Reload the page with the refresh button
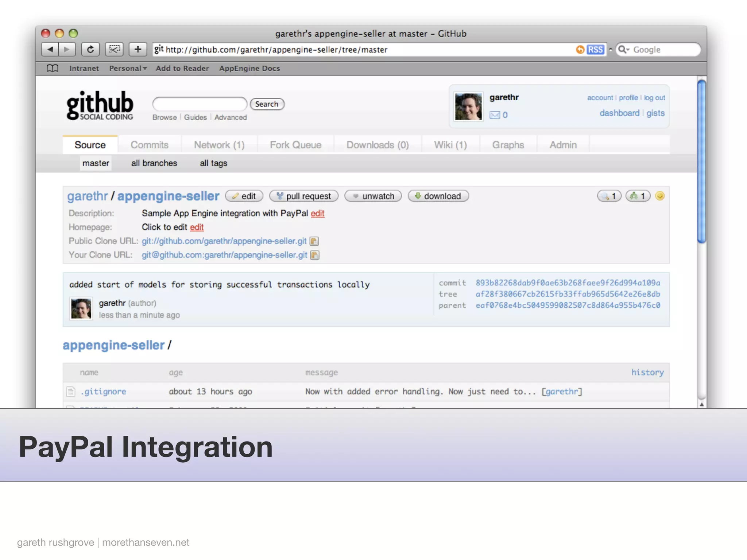Screen dimensions: 747x560 [x=90, y=49]
